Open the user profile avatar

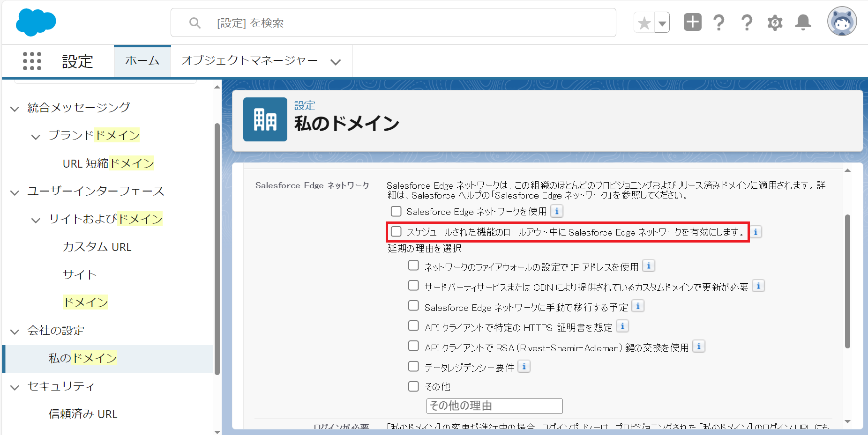[x=842, y=22]
